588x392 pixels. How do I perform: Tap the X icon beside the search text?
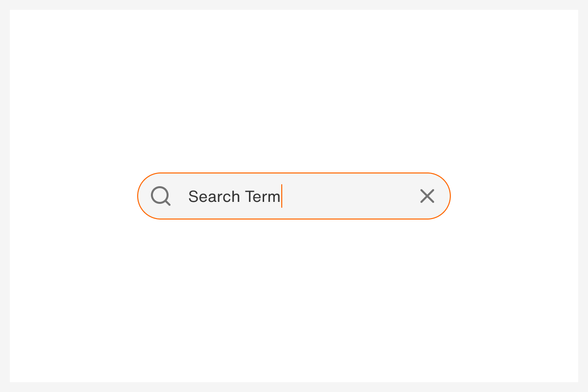(427, 196)
